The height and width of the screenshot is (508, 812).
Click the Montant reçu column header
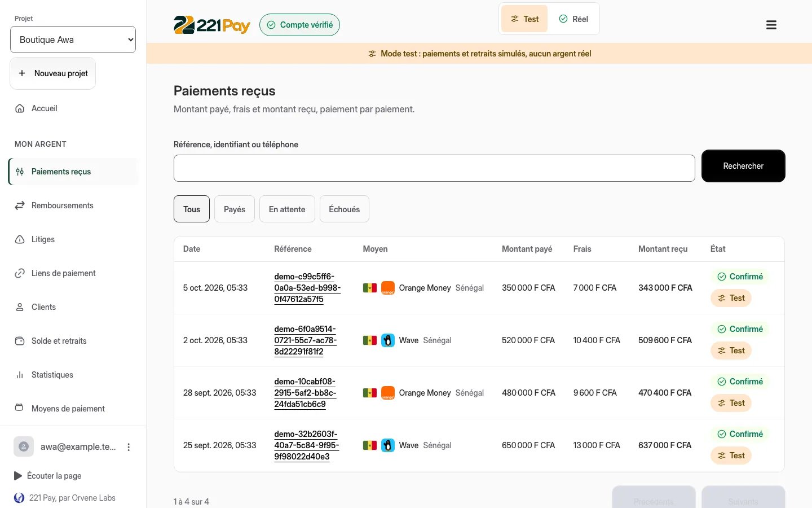663,249
